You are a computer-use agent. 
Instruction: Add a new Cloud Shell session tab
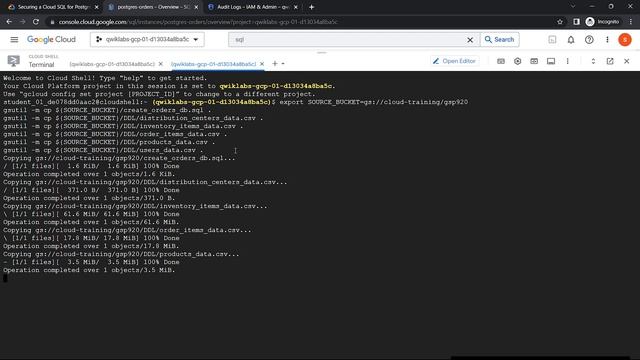click(275, 64)
